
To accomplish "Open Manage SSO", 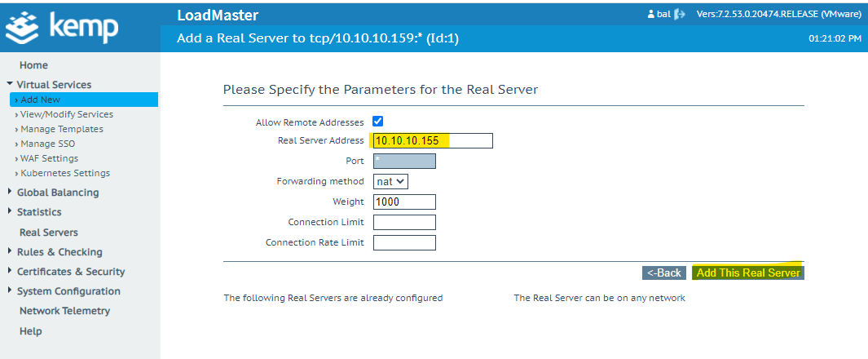I will tap(46, 144).
